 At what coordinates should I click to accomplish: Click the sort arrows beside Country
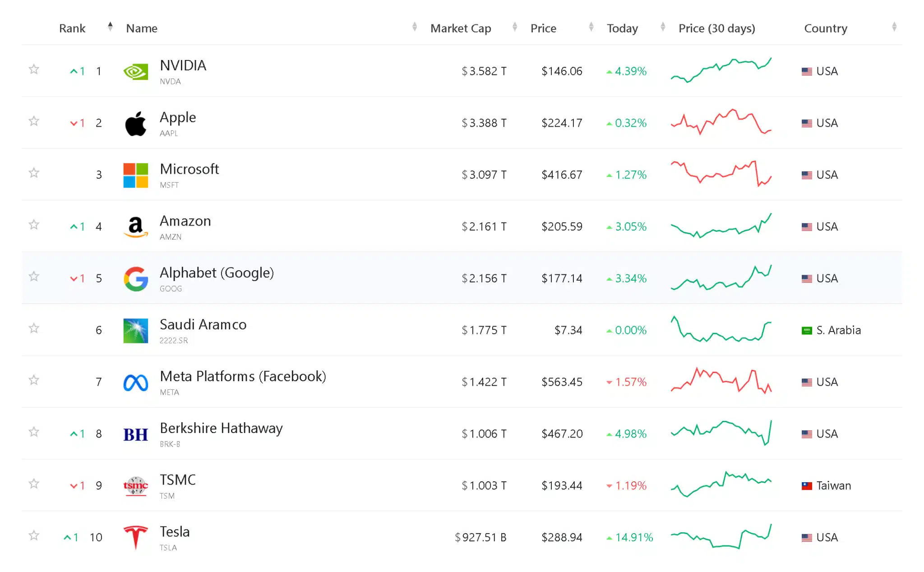(x=895, y=27)
